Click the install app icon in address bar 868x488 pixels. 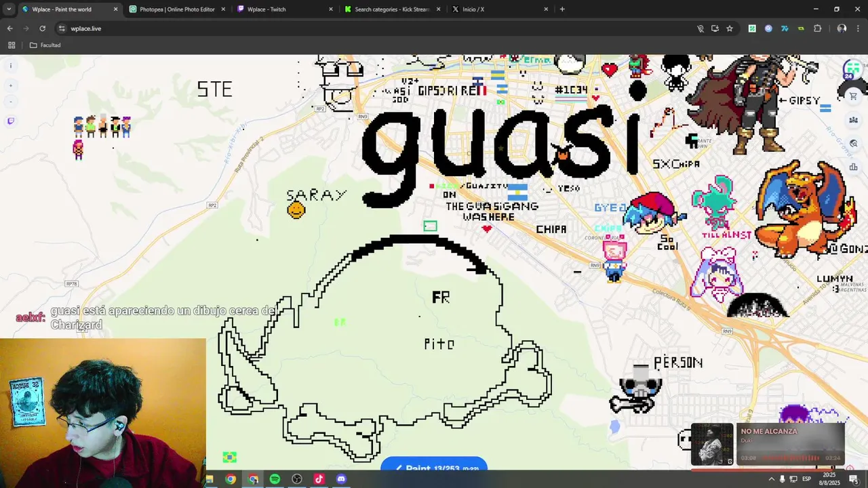(715, 28)
